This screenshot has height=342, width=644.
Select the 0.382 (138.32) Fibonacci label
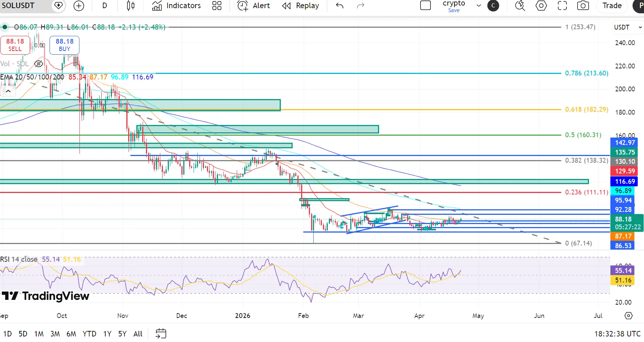587,160
